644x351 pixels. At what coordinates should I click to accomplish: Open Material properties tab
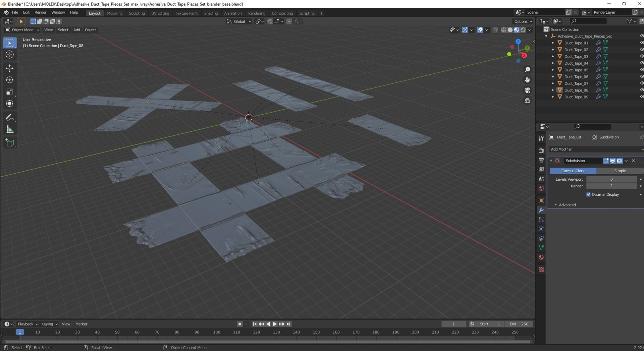coord(541,257)
